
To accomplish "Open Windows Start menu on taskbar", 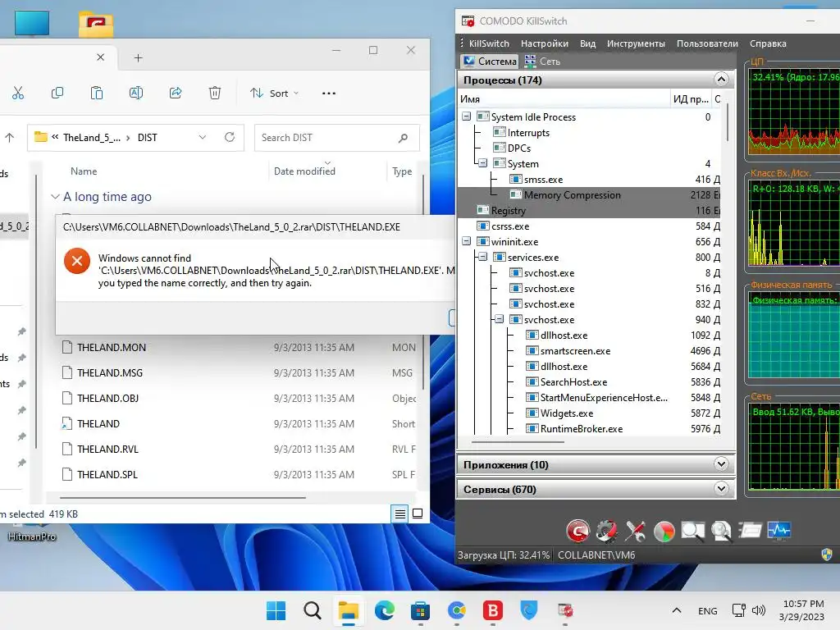I will coord(276,610).
